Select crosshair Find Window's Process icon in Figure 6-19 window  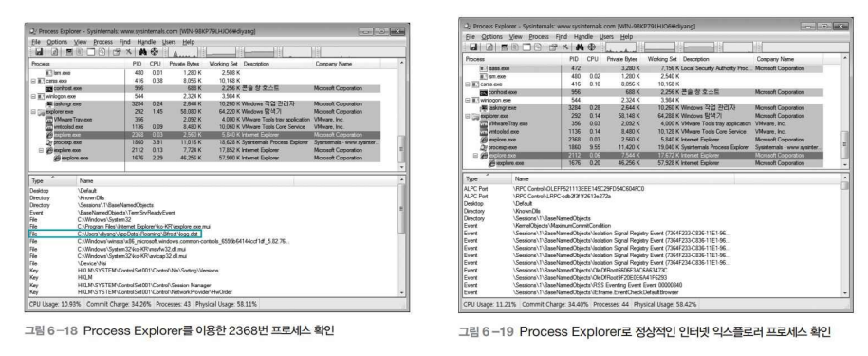(x=592, y=47)
